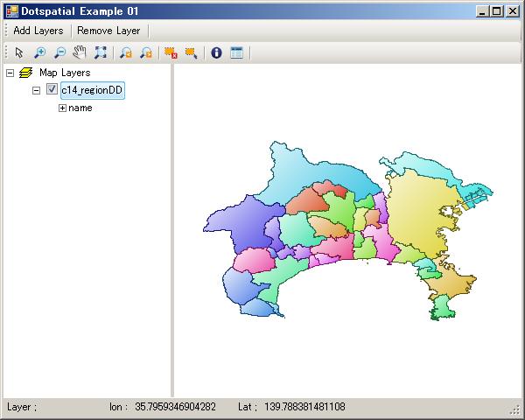The width and height of the screenshot is (525, 420).
Task: Collapse the c14_regionDD layer node
Action: click(x=36, y=90)
